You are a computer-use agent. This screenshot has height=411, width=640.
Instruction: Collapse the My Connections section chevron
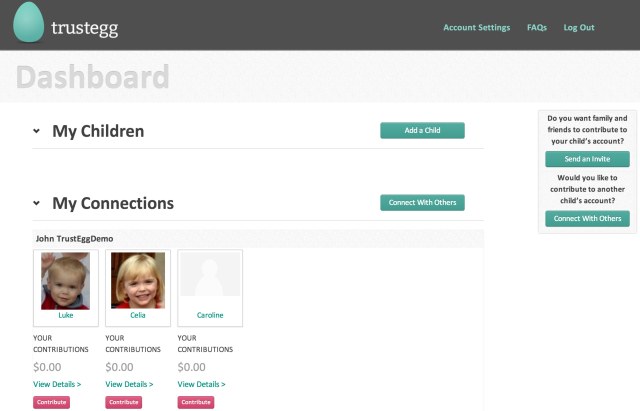tap(37, 203)
